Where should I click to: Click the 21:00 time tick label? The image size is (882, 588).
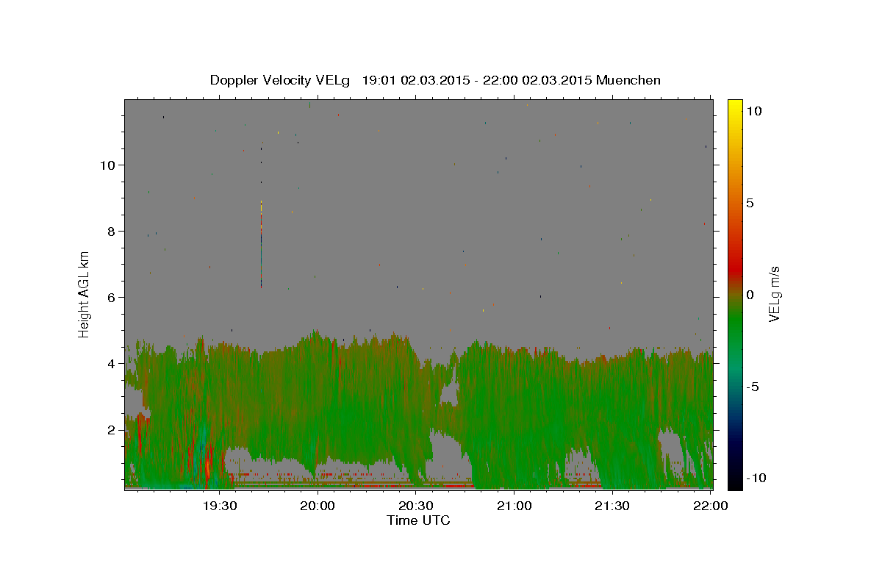514,506
